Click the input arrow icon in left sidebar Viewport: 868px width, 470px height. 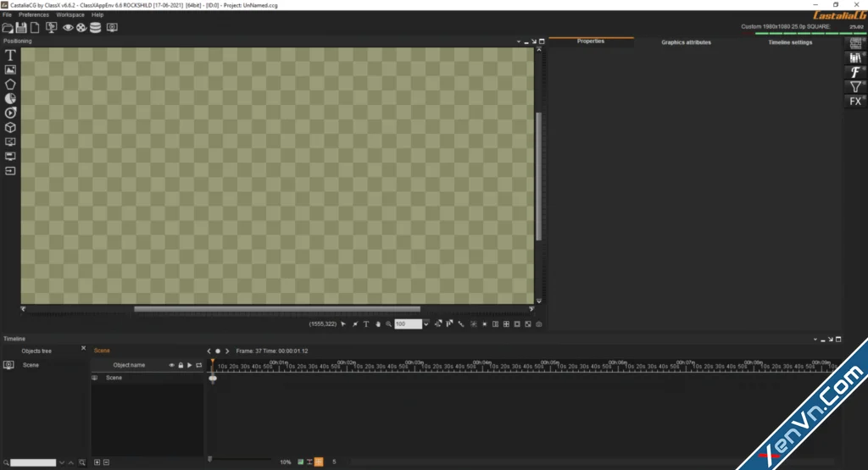tap(10, 171)
